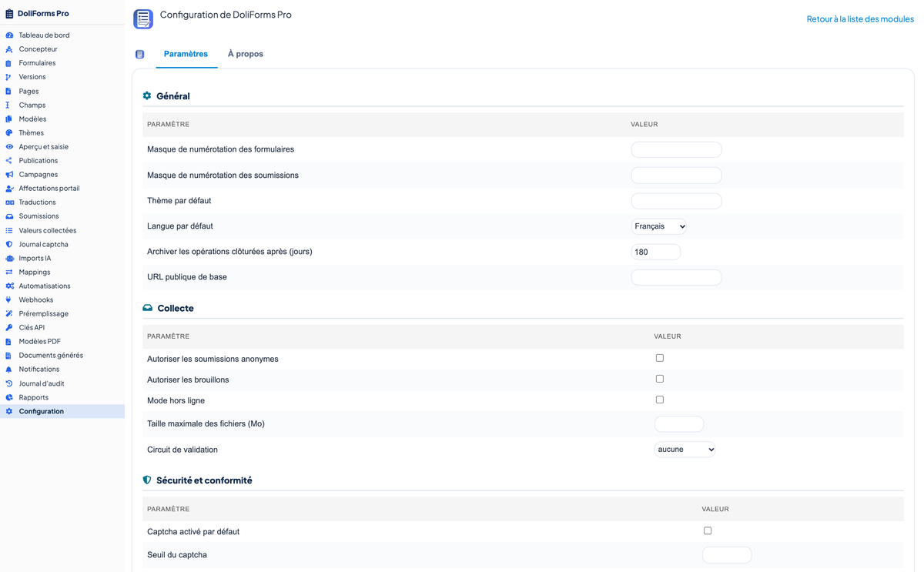Click the Seuil du captcha input field
Image resolution: width=924 pixels, height=572 pixels.
(x=727, y=555)
